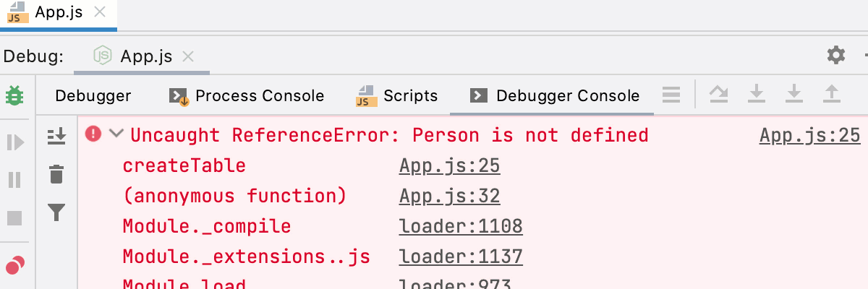The height and width of the screenshot is (289, 868).
Task: Open the layout options icon beside Debugger Console
Action: point(672,94)
